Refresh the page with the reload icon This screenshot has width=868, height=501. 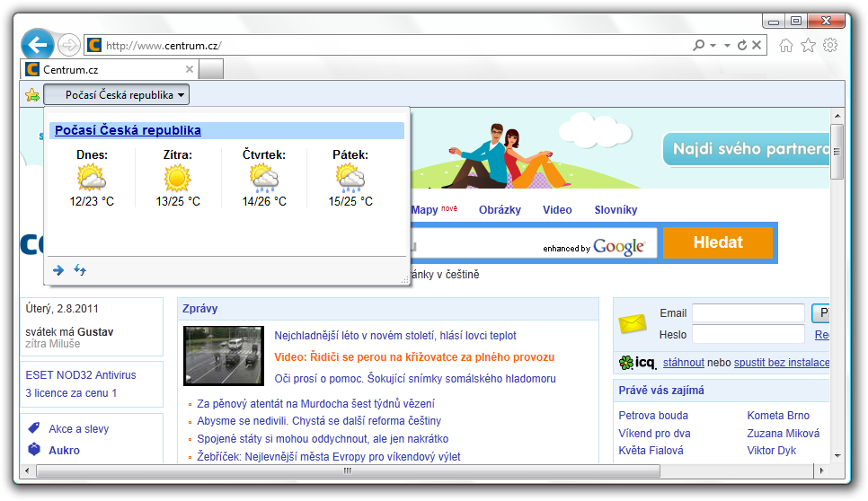point(742,45)
